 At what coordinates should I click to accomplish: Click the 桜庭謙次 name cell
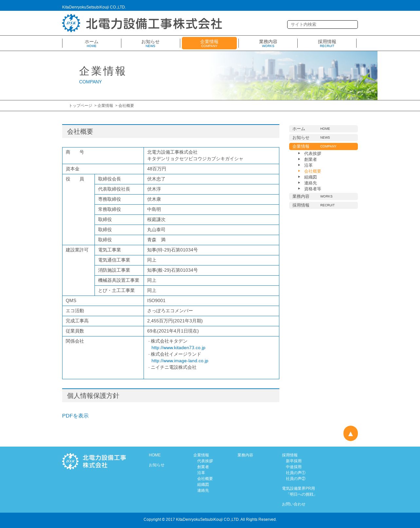click(211, 220)
